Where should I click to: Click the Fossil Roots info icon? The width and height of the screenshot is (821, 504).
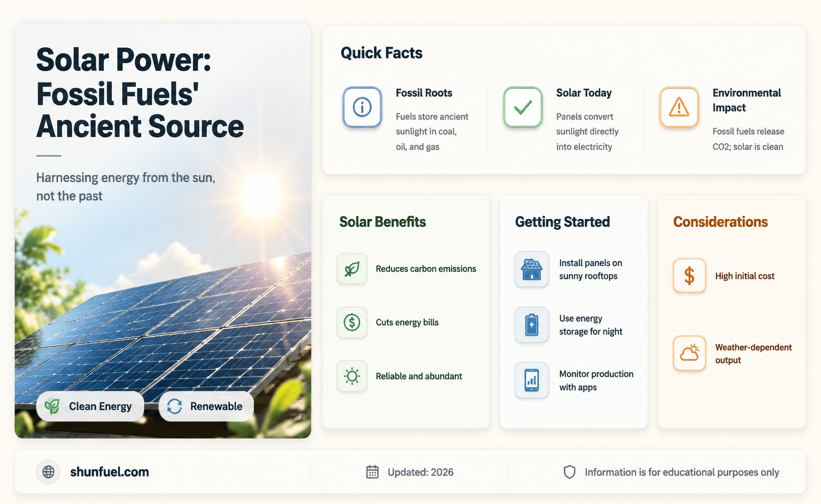coord(362,107)
